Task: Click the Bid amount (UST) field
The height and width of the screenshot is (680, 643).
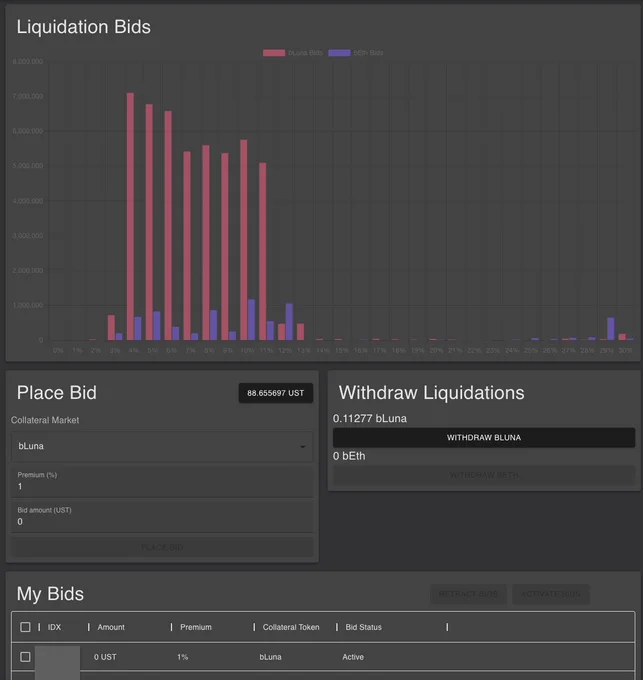Action: [x=162, y=517]
